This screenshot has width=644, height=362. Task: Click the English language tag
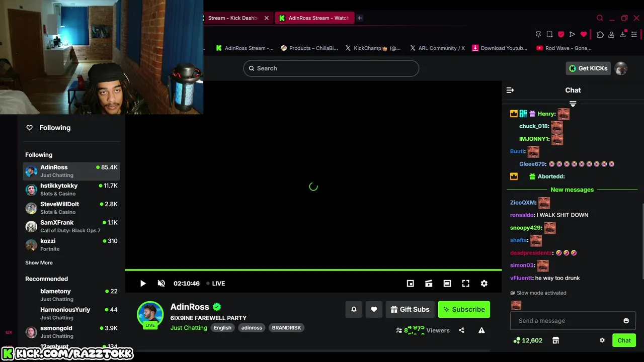click(x=222, y=328)
